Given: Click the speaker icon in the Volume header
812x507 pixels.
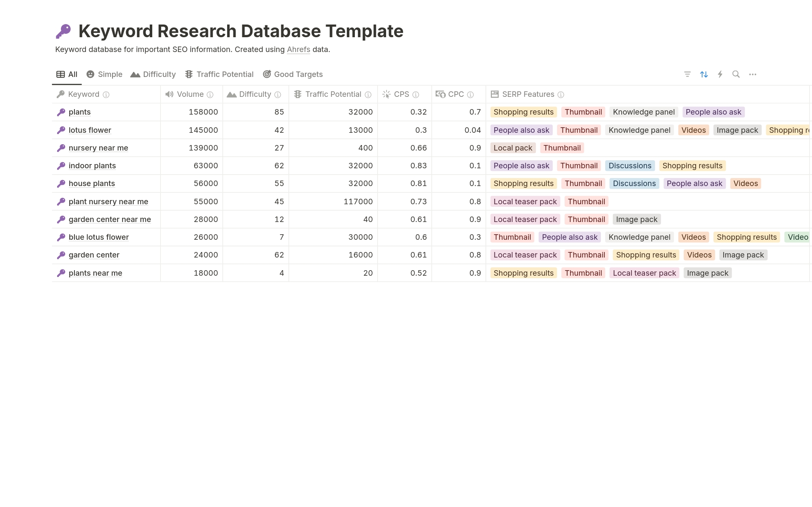Looking at the screenshot, I should (x=169, y=94).
